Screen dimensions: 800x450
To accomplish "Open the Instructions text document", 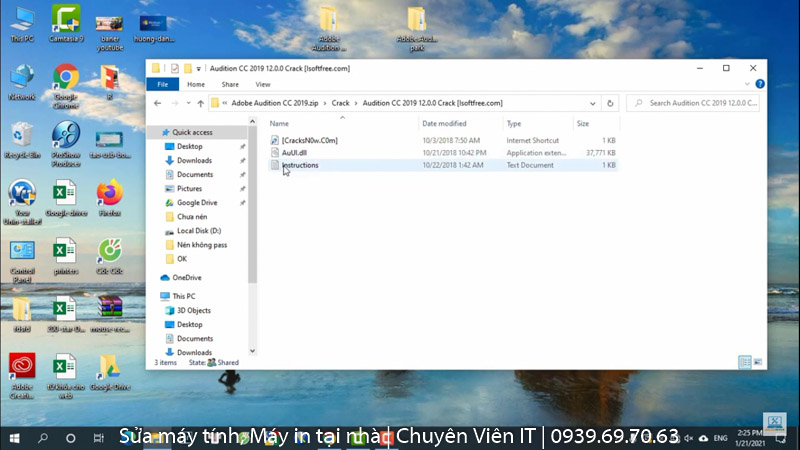I will coord(300,165).
